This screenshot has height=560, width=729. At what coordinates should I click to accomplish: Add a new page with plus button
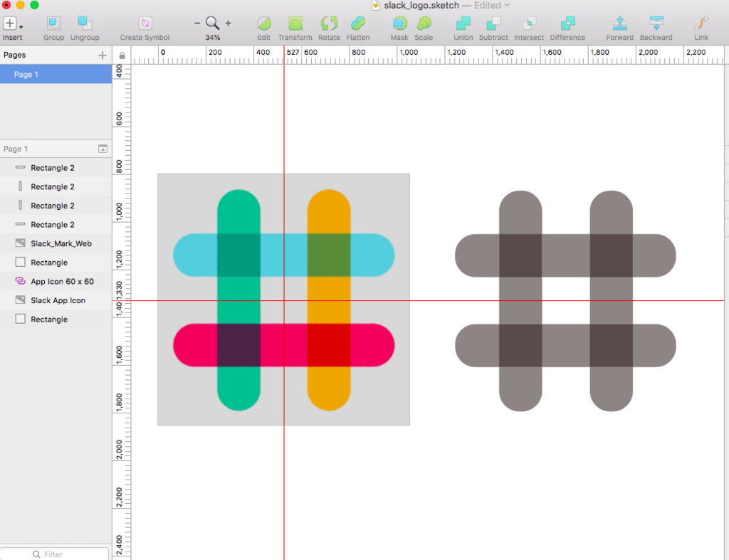pyautogui.click(x=103, y=56)
